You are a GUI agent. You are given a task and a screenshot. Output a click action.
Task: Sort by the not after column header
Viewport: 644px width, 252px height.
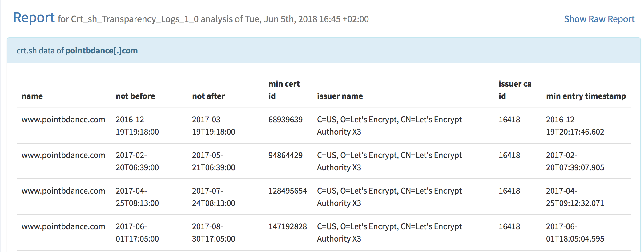pyautogui.click(x=208, y=96)
